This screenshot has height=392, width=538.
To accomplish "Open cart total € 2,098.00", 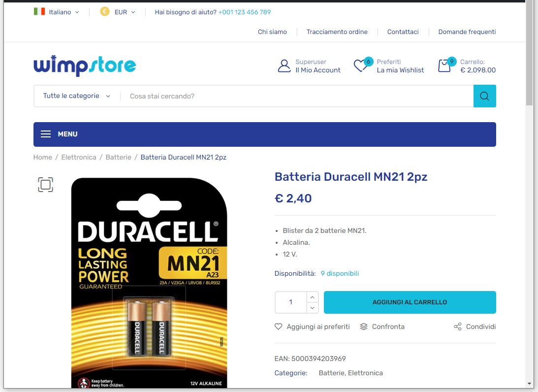I will point(477,70).
